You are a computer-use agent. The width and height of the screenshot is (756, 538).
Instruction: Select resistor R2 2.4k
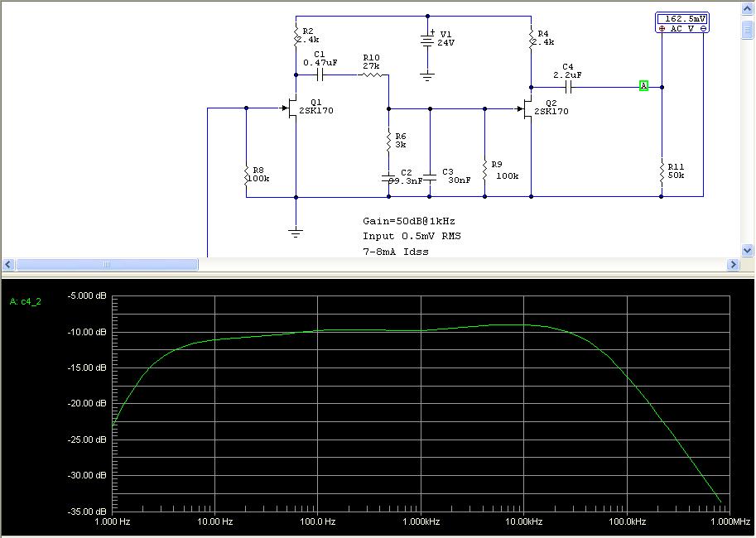pos(296,36)
